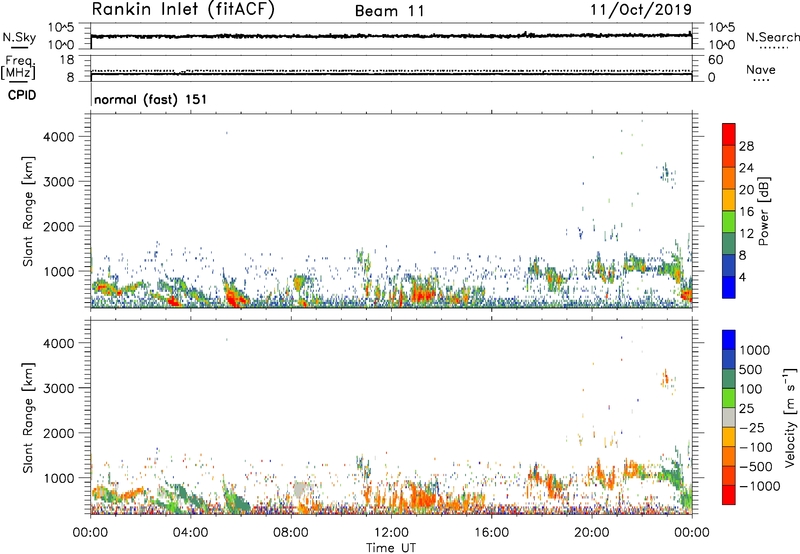800x554 pixels.
Task: Click the 'Rankin Inlet (fitACF)' title
Action: [x=183, y=10]
